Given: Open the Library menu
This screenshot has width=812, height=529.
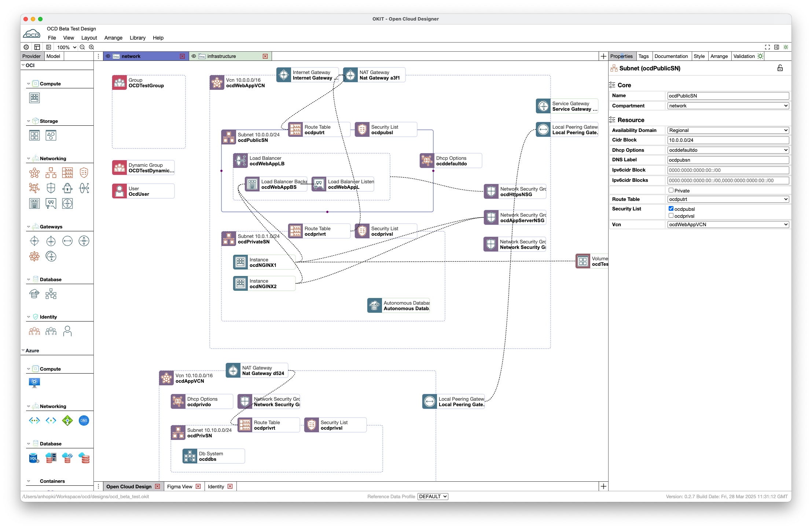Looking at the screenshot, I should [137, 38].
